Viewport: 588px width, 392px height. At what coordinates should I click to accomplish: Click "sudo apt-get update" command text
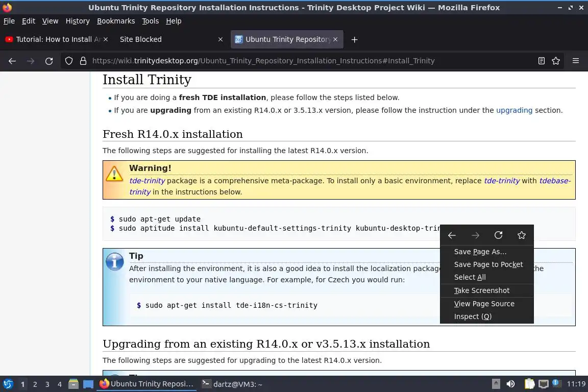(159, 219)
